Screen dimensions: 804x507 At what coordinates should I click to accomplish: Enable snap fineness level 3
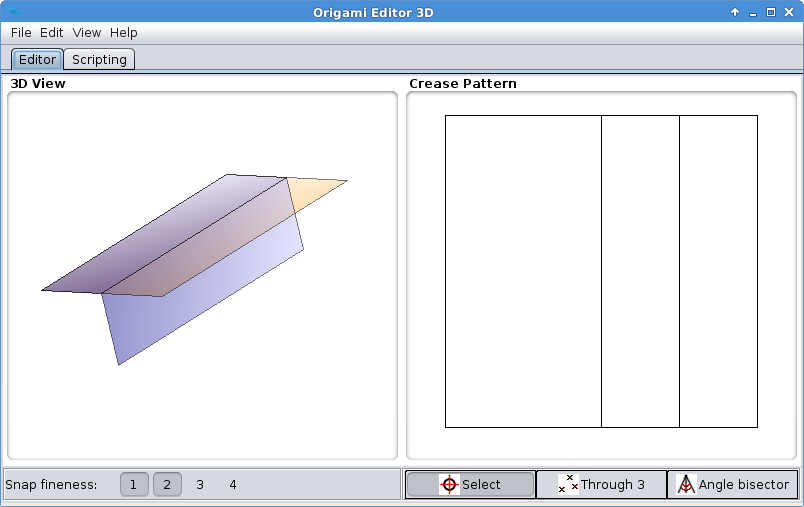(x=200, y=485)
